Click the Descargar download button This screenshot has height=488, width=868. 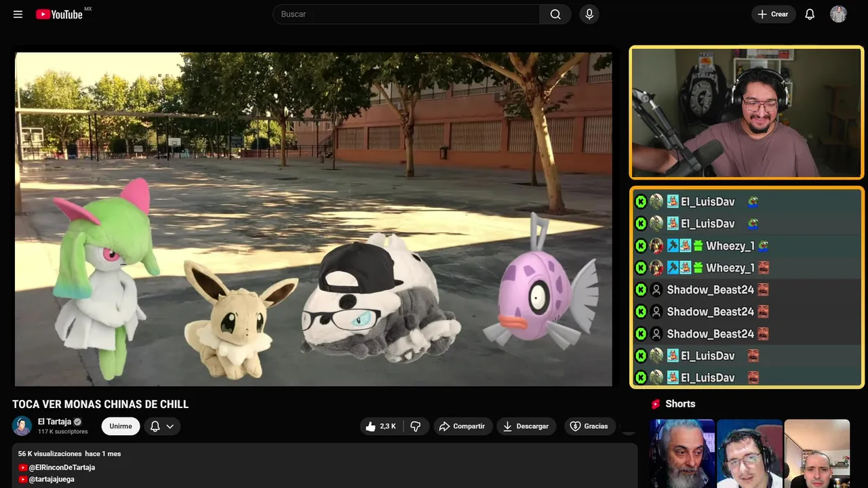click(526, 426)
